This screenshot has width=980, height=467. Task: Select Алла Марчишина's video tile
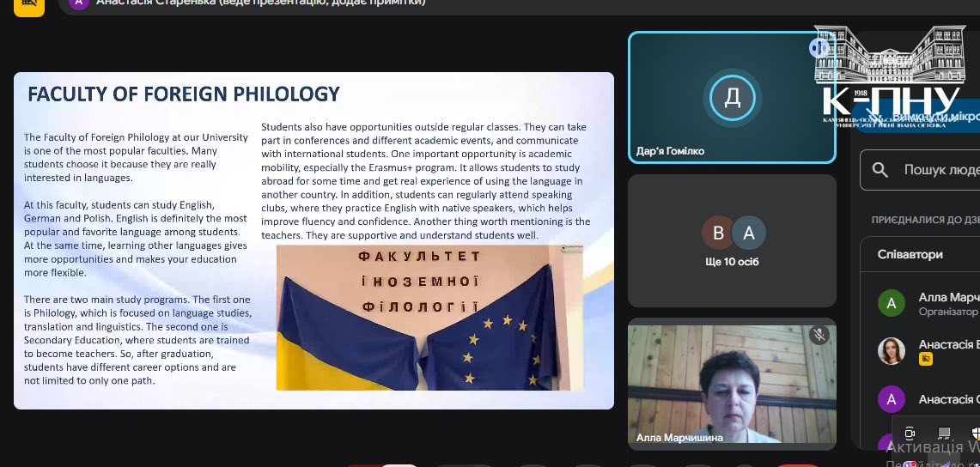tap(732, 384)
